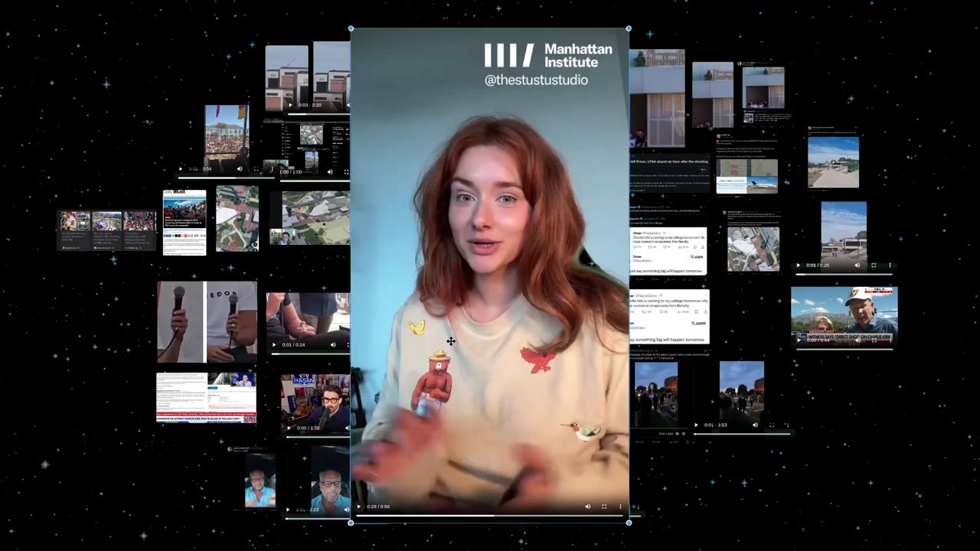The height and width of the screenshot is (551, 980).
Task: Play the crowd video at 0:02 / 0:04
Action: click(181, 169)
